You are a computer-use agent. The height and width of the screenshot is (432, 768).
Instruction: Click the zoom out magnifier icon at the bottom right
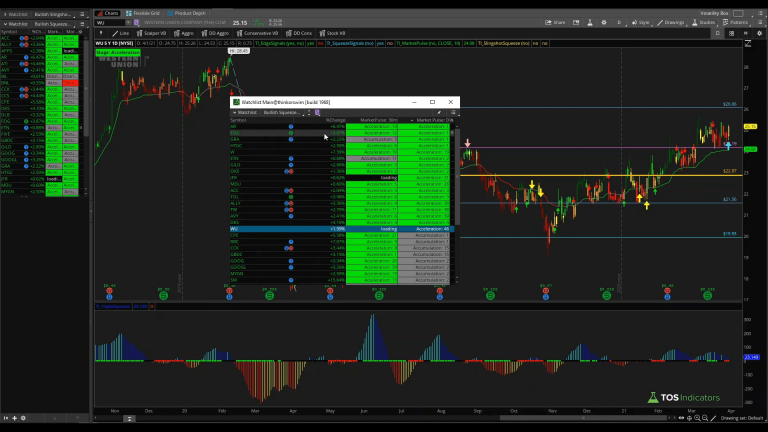[x=705, y=418]
